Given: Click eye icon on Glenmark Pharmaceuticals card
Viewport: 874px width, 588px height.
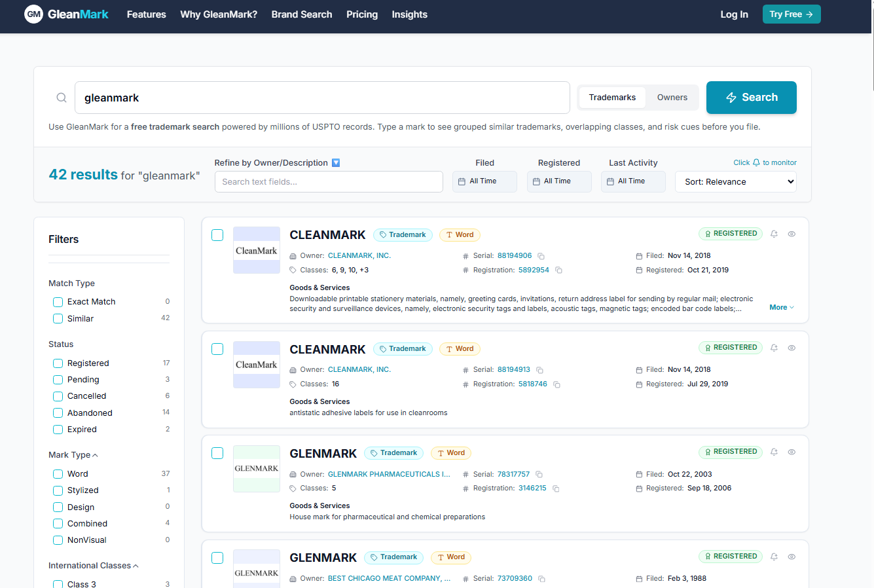Looking at the screenshot, I should 792,452.
